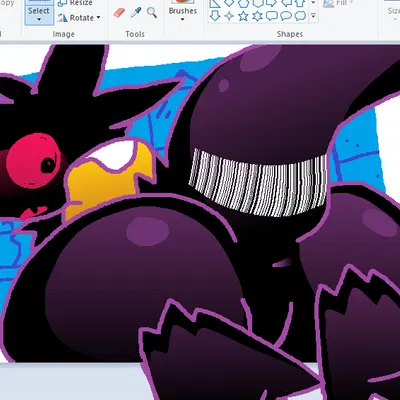Click the drawing canvas on the barcode teeth
400x400 pixels.
point(258,182)
